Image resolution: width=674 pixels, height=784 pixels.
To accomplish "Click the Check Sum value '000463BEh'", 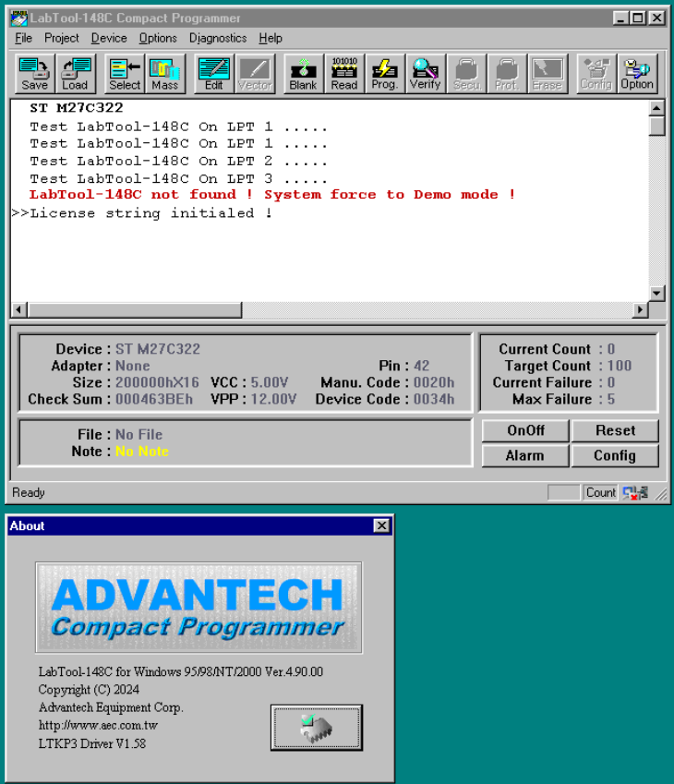I will click(154, 399).
